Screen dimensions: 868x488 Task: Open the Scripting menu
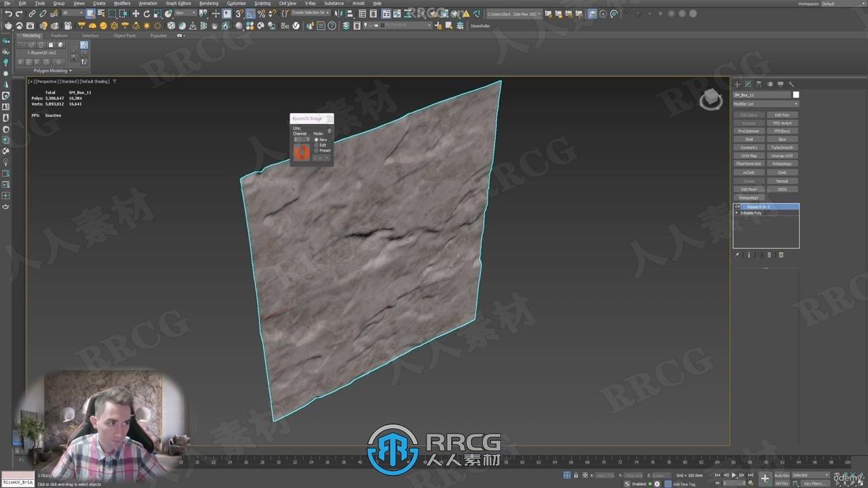pos(262,3)
